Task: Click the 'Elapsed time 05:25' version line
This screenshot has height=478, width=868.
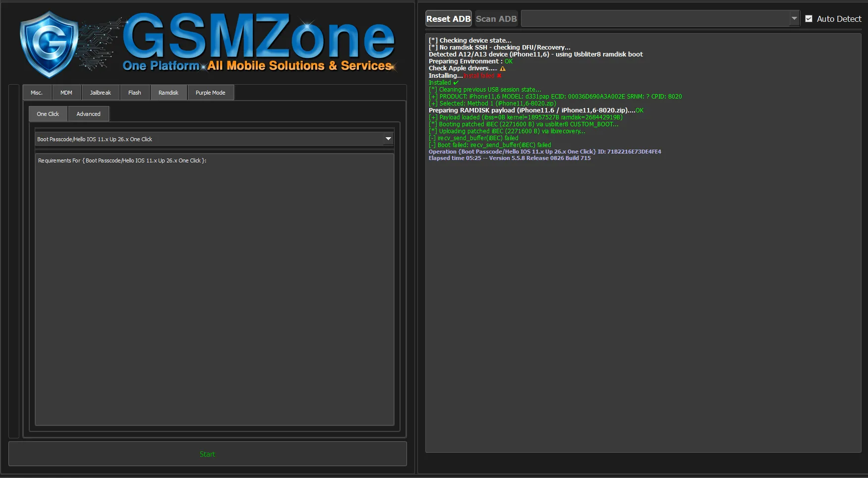Action: 510,158
